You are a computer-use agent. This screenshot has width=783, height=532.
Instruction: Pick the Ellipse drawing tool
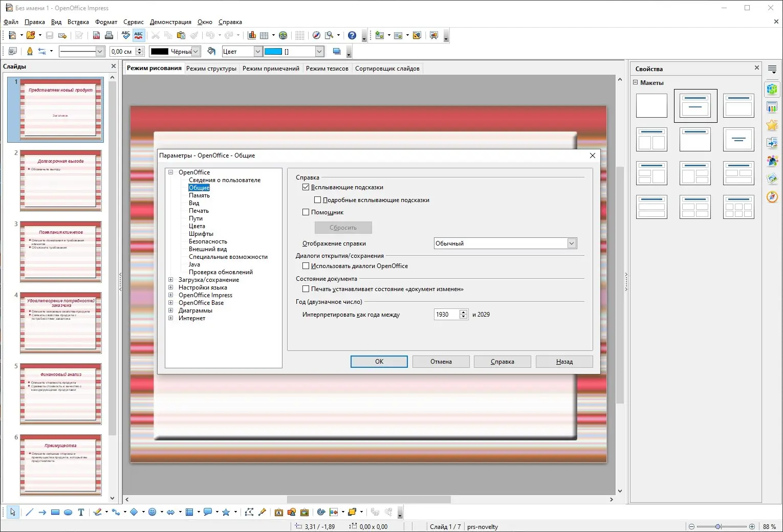point(68,512)
